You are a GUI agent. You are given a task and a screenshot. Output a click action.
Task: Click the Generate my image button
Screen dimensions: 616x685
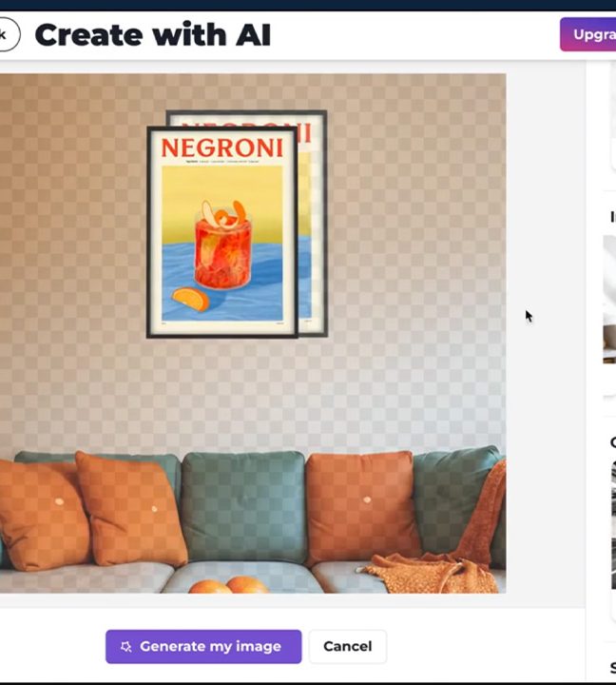pos(203,647)
